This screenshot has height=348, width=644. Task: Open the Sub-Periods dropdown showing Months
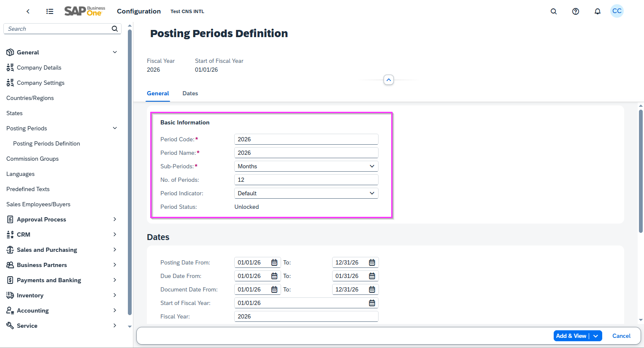coord(372,166)
